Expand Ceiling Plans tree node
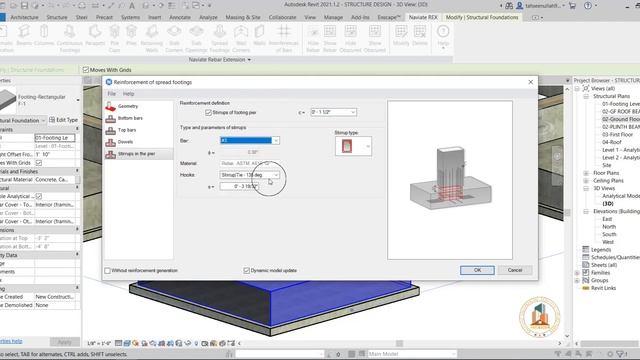The image size is (640, 360). [x=586, y=180]
